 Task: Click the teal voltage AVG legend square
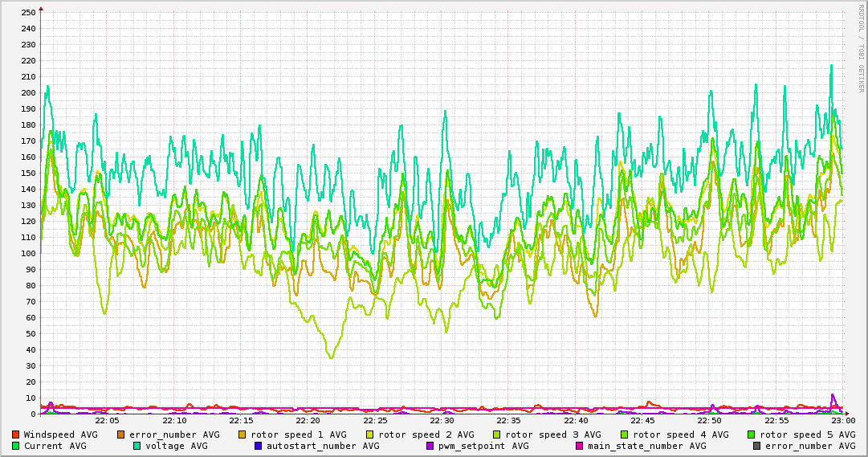pyautogui.click(x=137, y=446)
